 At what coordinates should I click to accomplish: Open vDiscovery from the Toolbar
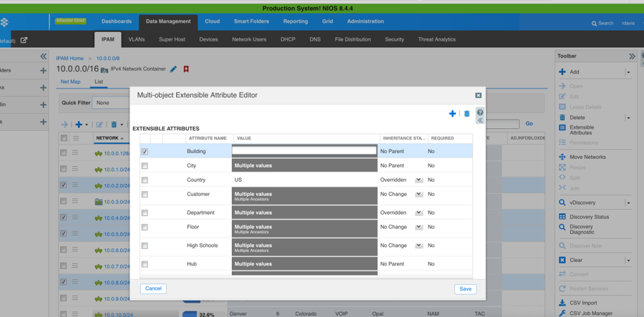582,203
